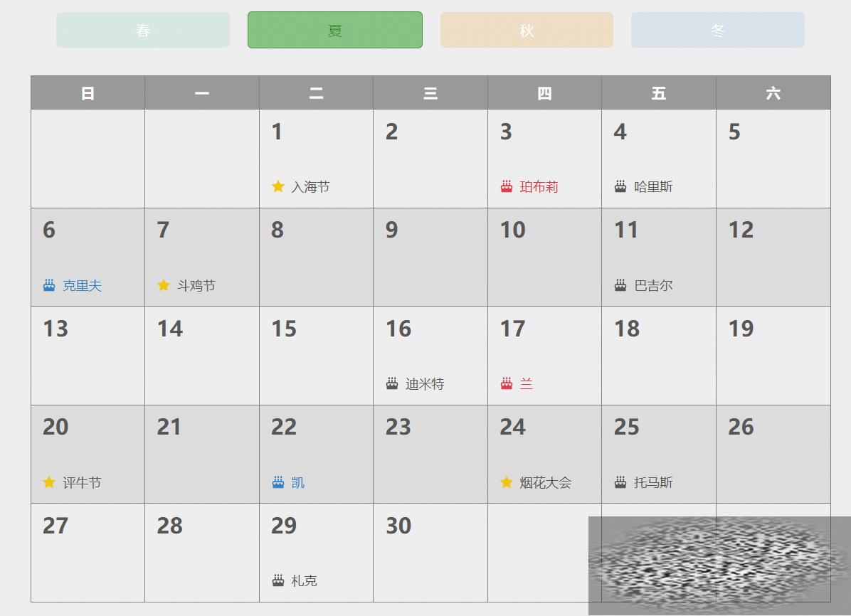The image size is (851, 616).
Task: Select day 27 in the calendar
Action: point(88,553)
